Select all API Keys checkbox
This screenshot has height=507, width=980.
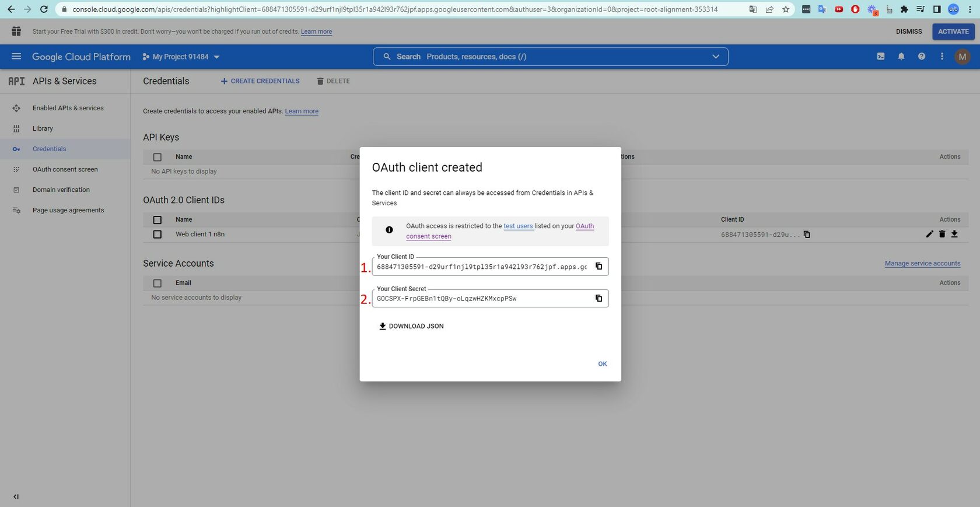click(157, 157)
